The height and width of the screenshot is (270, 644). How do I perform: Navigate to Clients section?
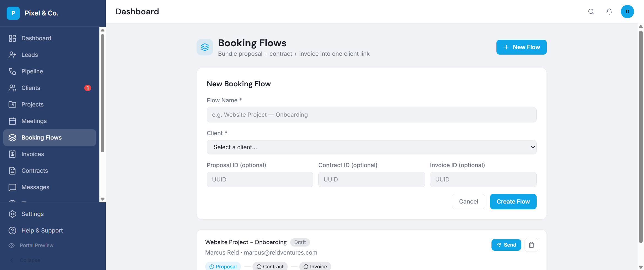tap(31, 88)
